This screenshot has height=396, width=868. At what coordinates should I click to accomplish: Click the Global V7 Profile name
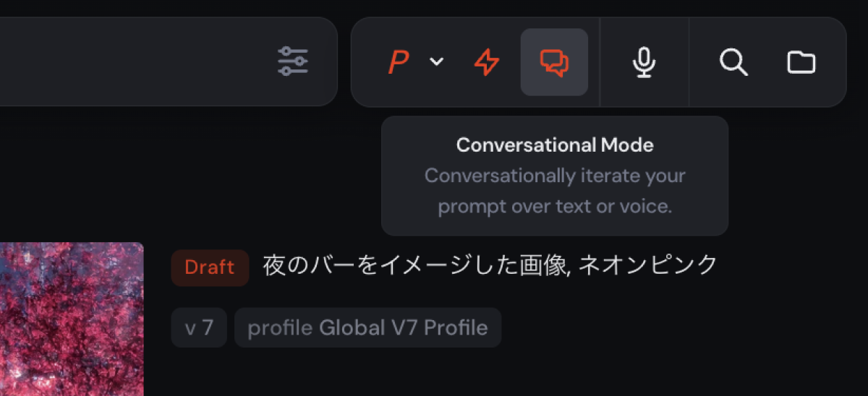pyautogui.click(x=403, y=328)
